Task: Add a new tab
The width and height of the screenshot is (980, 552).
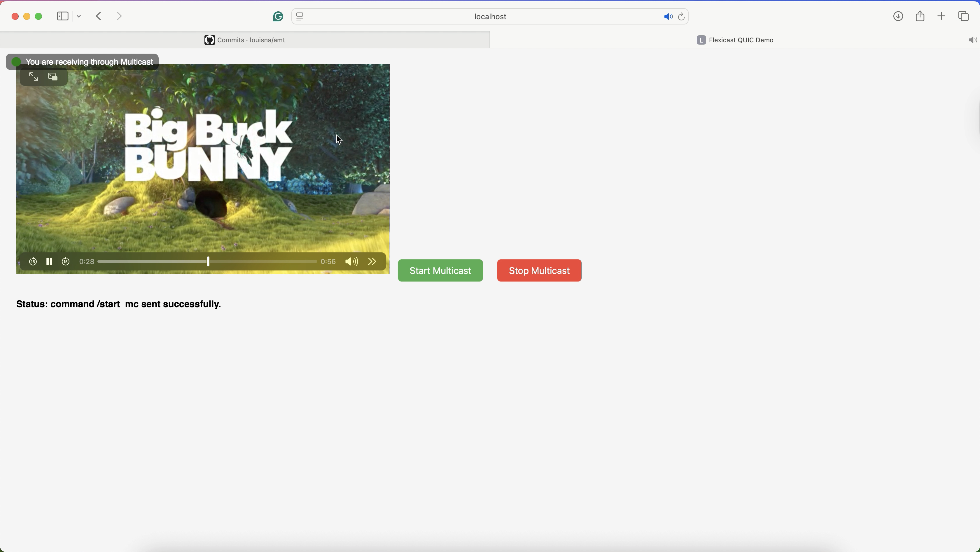Action: 941,16
